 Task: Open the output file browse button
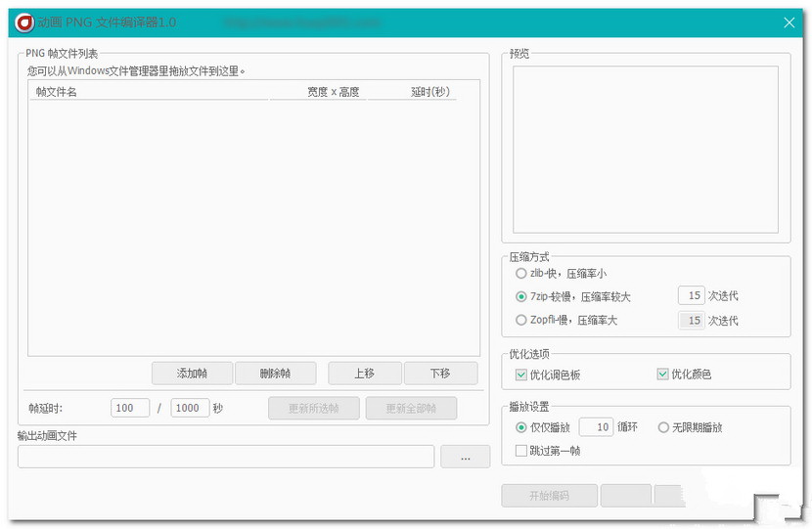point(465,457)
